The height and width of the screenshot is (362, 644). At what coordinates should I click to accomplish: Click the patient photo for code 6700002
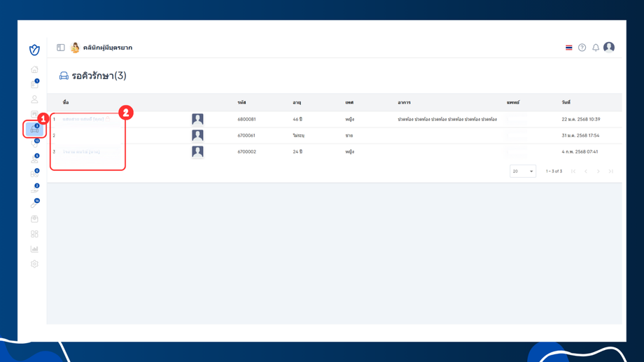[197, 152]
